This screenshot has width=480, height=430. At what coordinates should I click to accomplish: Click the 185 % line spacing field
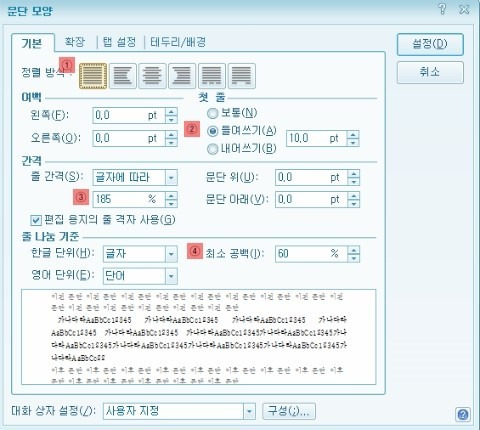129,199
